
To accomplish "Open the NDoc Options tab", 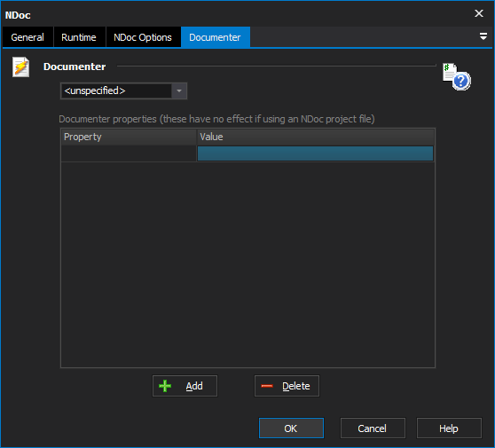I will tap(143, 37).
